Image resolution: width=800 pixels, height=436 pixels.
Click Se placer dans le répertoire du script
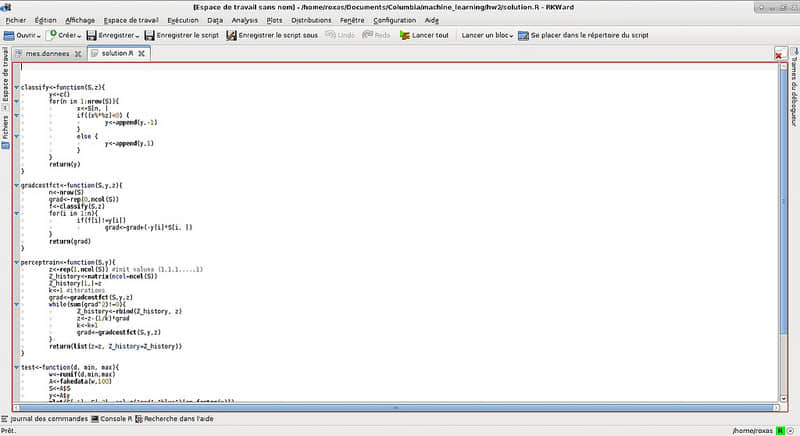[583, 35]
